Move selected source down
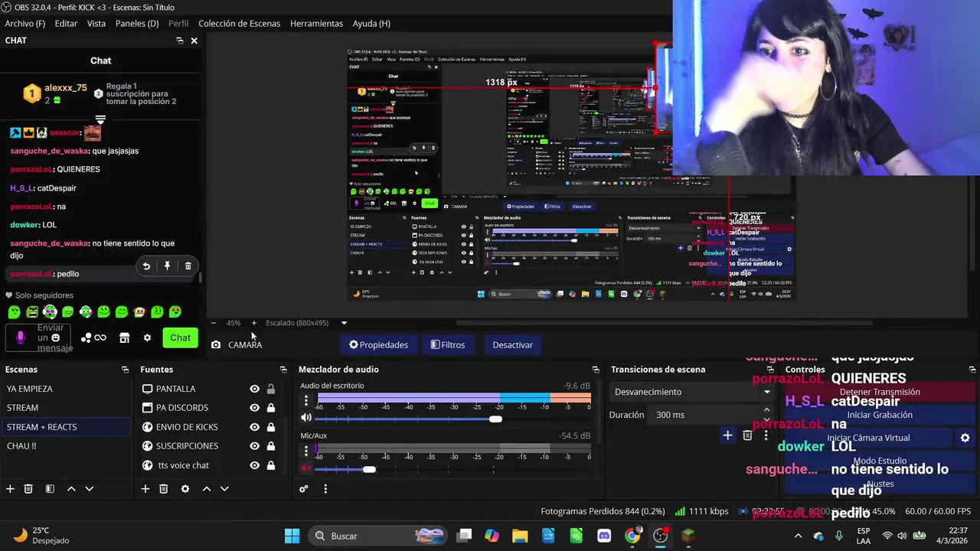 [224, 488]
